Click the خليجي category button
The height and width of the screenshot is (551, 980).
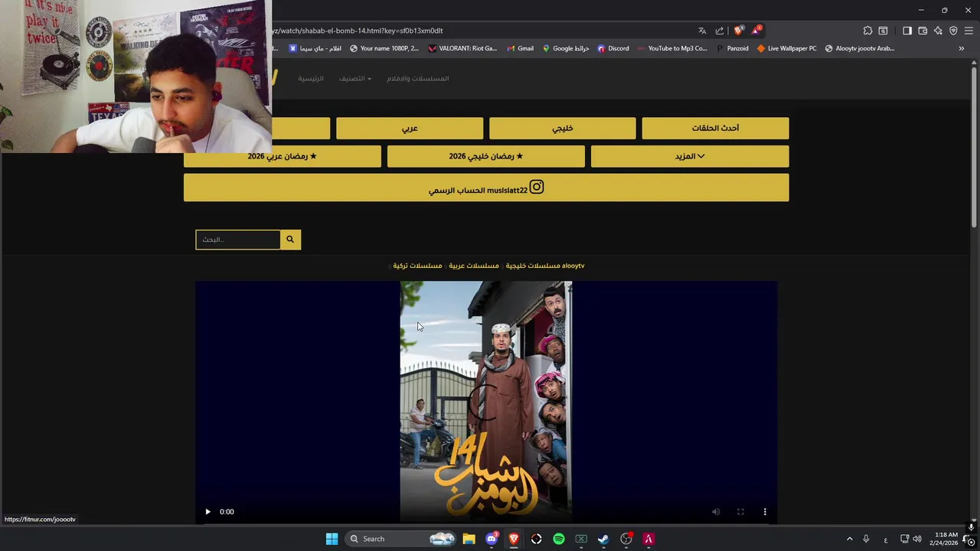pos(563,128)
